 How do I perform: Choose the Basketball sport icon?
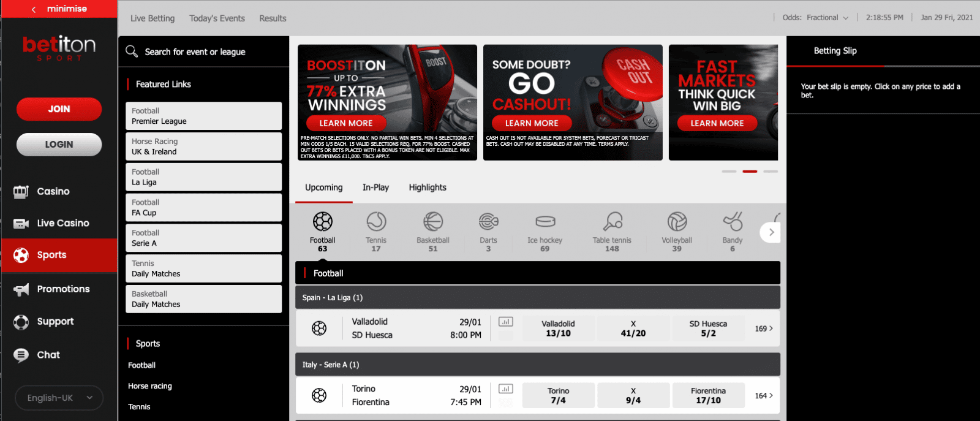(432, 222)
